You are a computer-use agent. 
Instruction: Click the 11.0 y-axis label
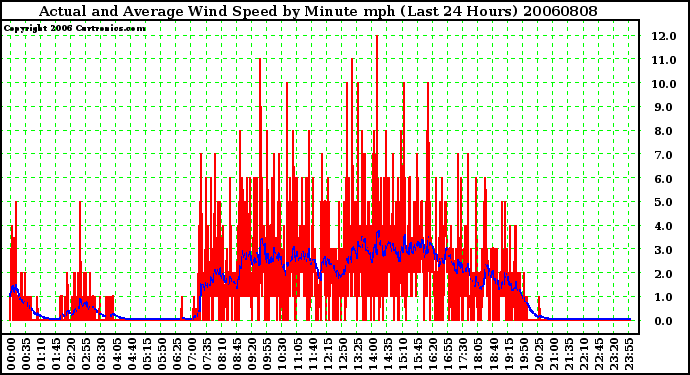pos(664,60)
